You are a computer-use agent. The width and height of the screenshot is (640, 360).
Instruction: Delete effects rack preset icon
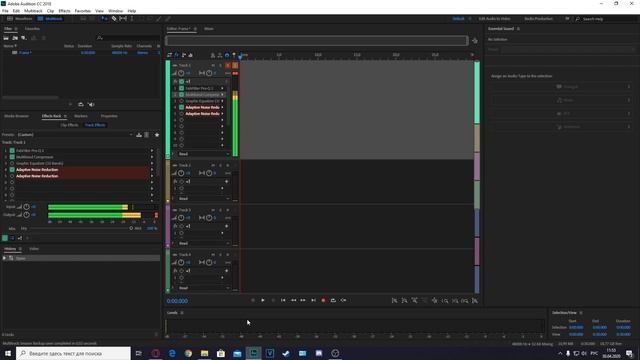tap(147, 135)
